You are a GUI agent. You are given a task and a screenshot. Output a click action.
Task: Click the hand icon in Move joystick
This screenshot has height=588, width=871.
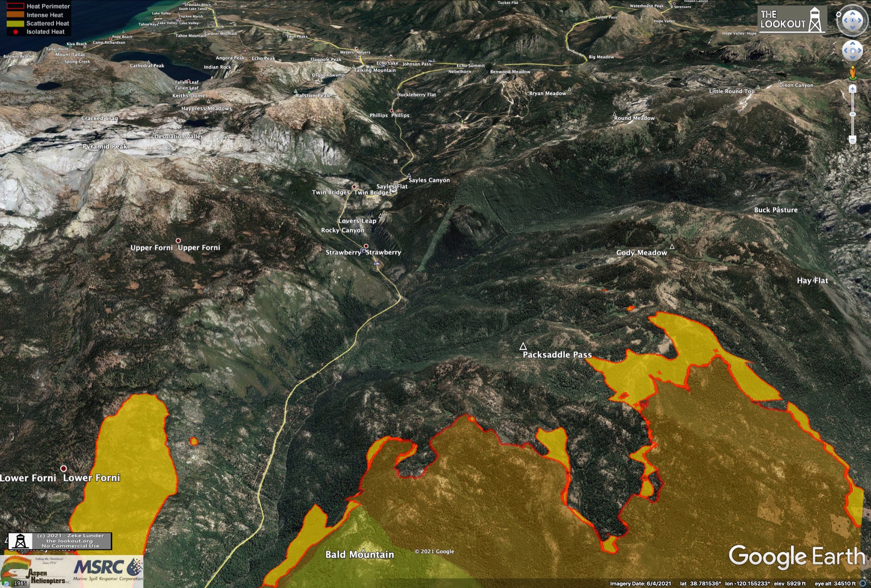pyautogui.click(x=853, y=51)
